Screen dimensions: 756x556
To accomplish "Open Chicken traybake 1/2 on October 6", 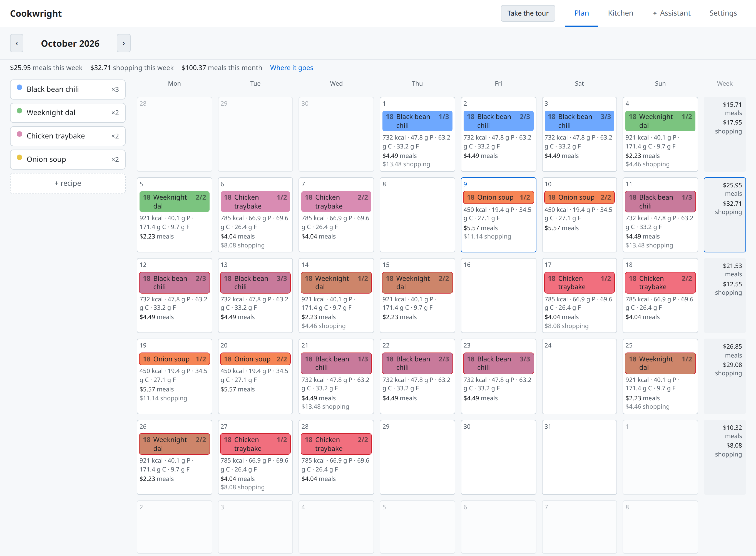I will [255, 202].
